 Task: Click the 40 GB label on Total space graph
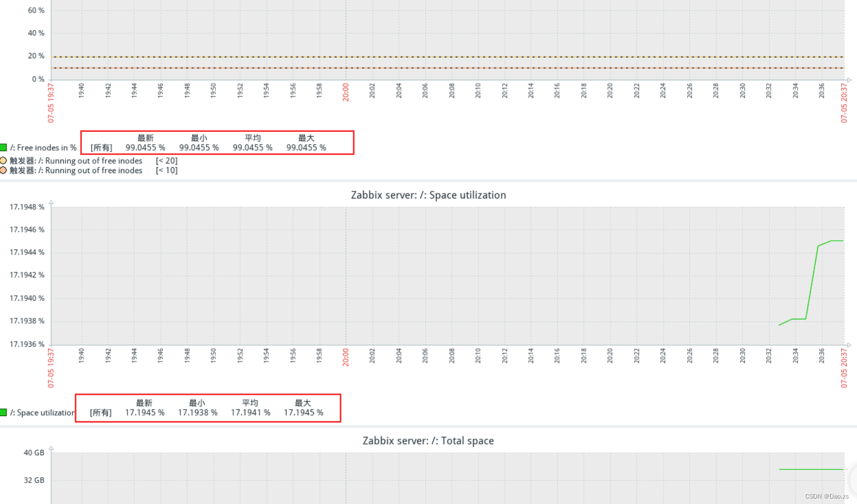[x=34, y=452]
